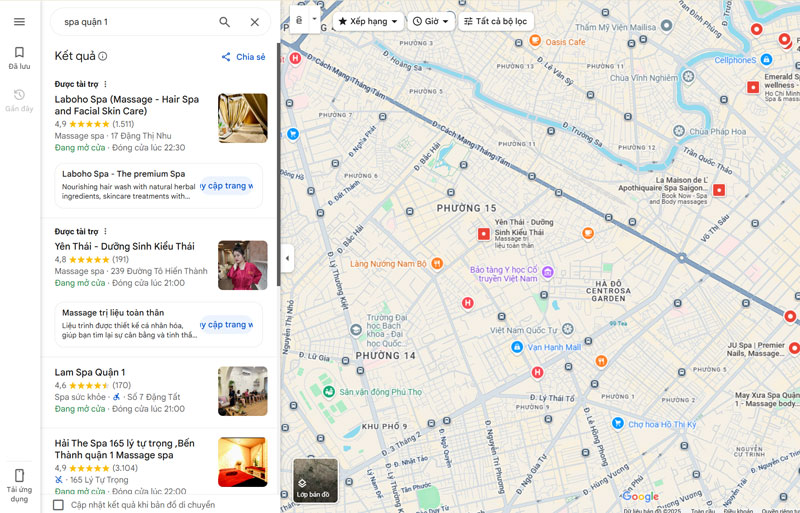
Task: Click the search magnifier icon
Action: point(224,22)
